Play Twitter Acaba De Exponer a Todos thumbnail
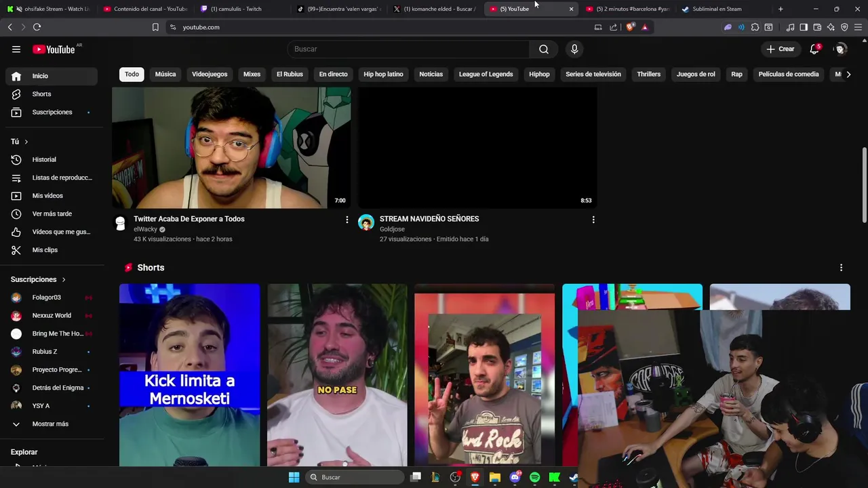This screenshot has width=868, height=488. pyautogui.click(x=231, y=148)
